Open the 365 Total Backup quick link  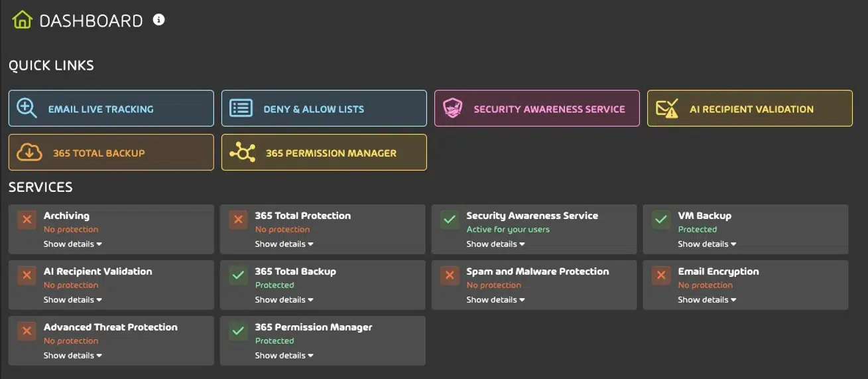[111, 152]
